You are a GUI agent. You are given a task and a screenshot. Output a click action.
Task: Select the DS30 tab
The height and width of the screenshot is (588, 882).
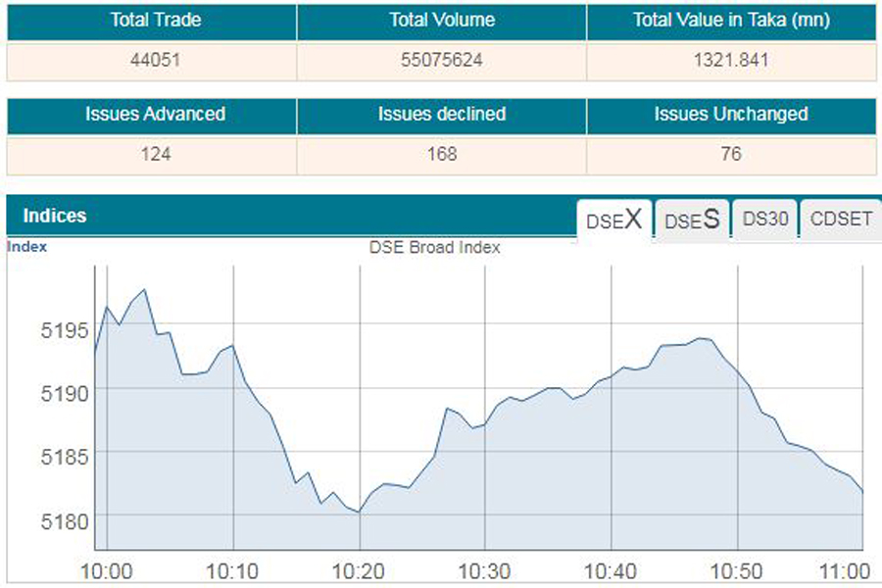pos(765,219)
